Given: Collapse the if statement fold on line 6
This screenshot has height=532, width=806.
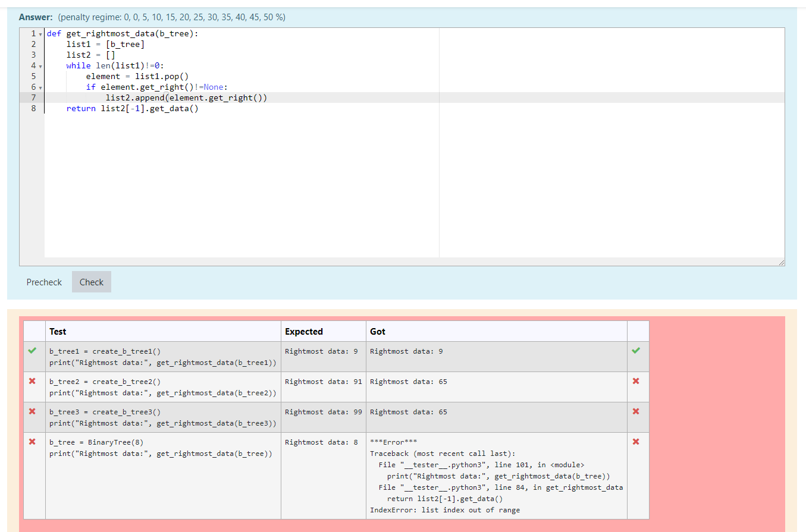Looking at the screenshot, I should tap(40, 87).
